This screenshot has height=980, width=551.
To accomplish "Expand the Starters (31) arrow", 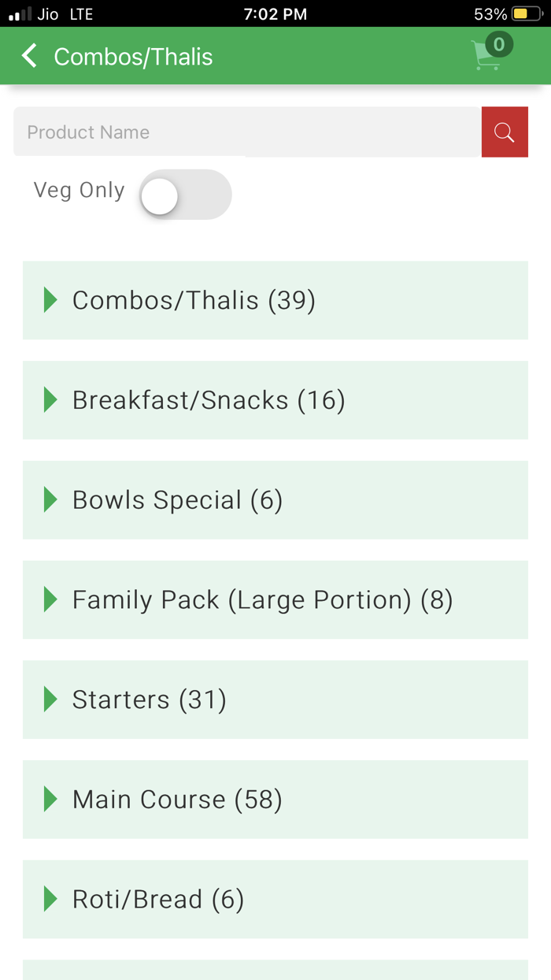I will tap(50, 700).
